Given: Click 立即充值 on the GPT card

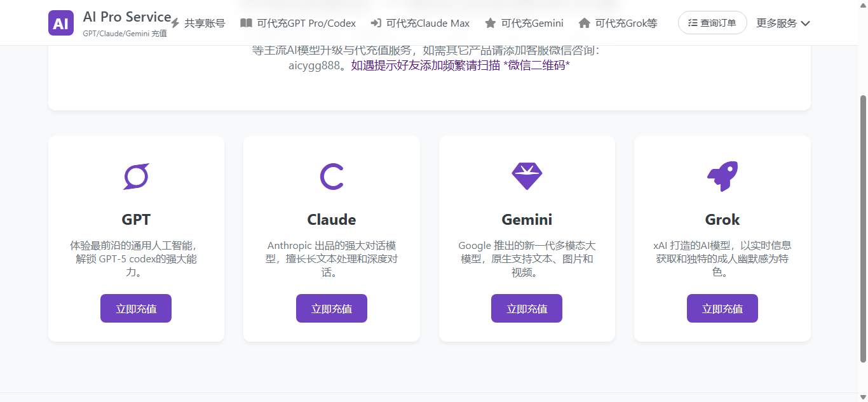Looking at the screenshot, I should coord(136,309).
